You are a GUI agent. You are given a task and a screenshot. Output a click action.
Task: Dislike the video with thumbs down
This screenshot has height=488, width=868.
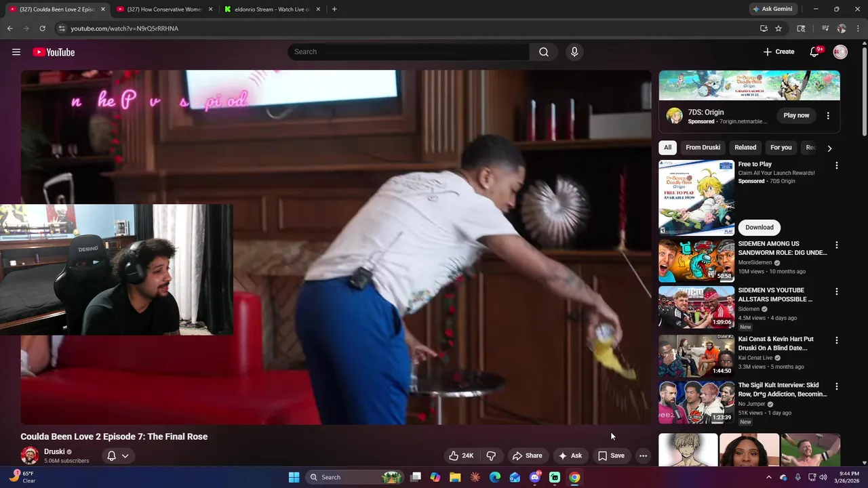pos(492,455)
